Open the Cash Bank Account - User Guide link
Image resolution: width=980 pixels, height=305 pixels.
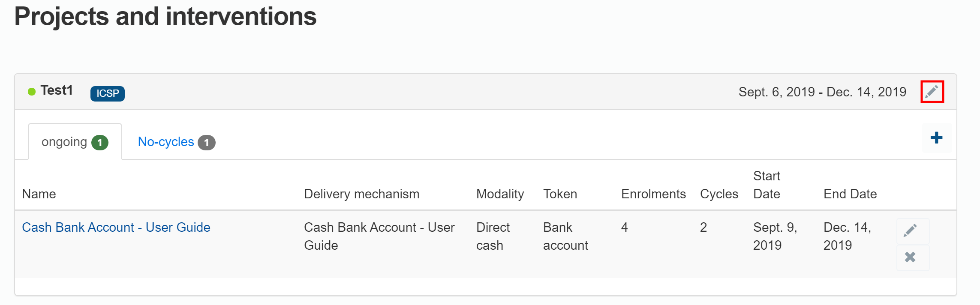coord(116,227)
